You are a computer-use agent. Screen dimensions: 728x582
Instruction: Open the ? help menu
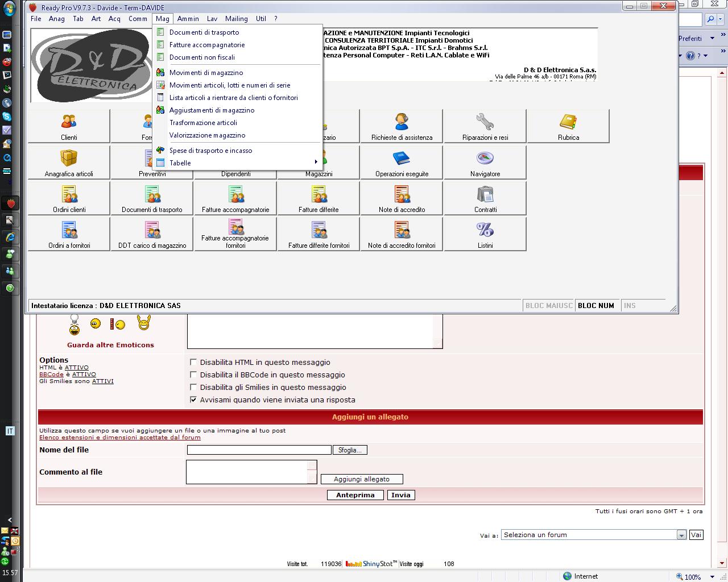[x=276, y=19]
